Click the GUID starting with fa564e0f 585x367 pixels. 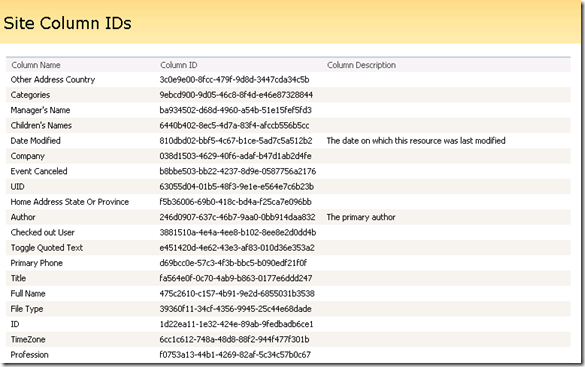click(236, 278)
